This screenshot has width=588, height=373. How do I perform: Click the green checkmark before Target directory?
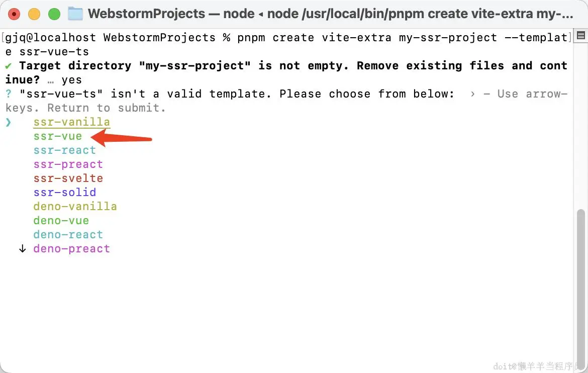[8, 66]
